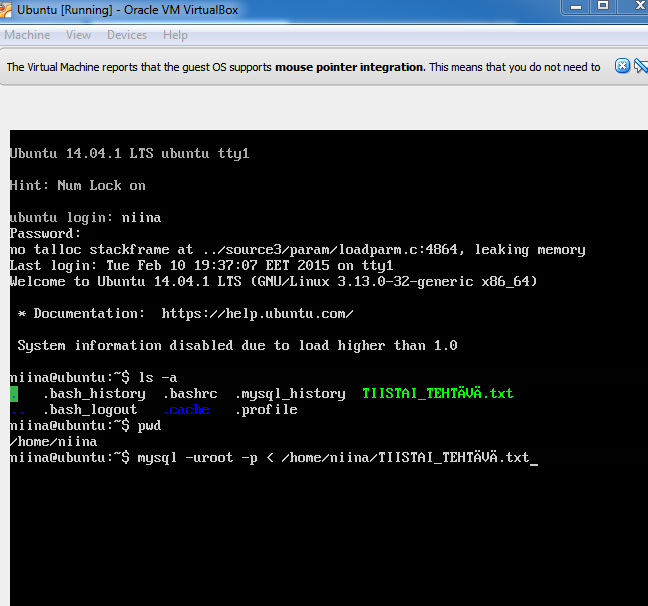
Task: Open the Help menu
Action: 175,35
